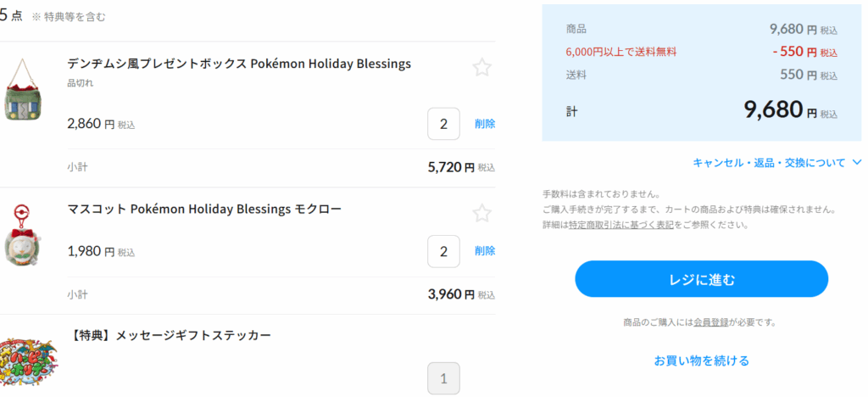The image size is (868, 397).
Task: Favorite the モクロー mascot star icon
Action: [482, 213]
